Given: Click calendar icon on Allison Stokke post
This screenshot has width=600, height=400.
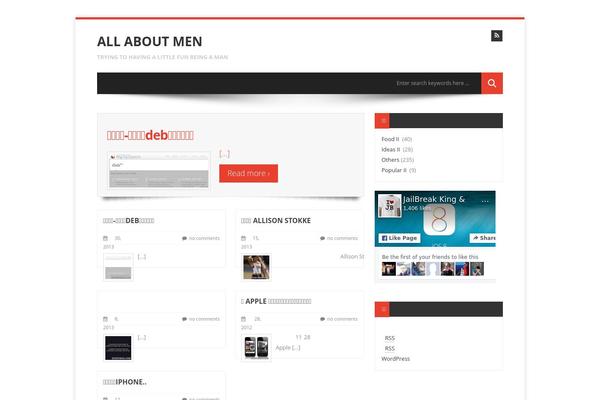Looking at the screenshot, I should 243,238.
